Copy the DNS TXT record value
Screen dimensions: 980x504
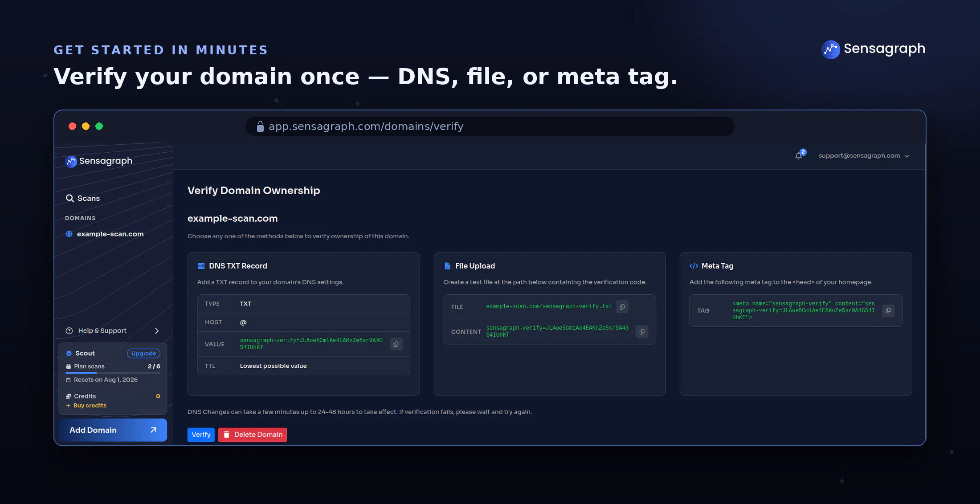pyautogui.click(x=396, y=344)
